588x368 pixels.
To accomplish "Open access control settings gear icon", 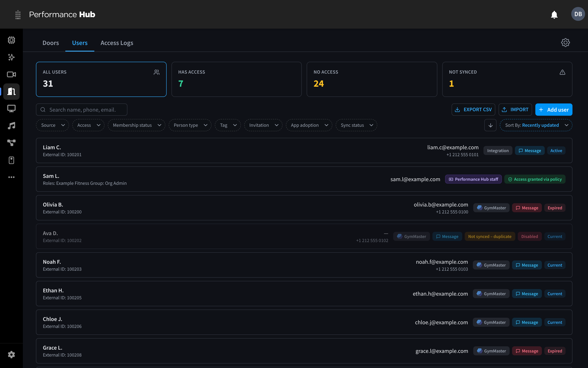I will (x=565, y=43).
